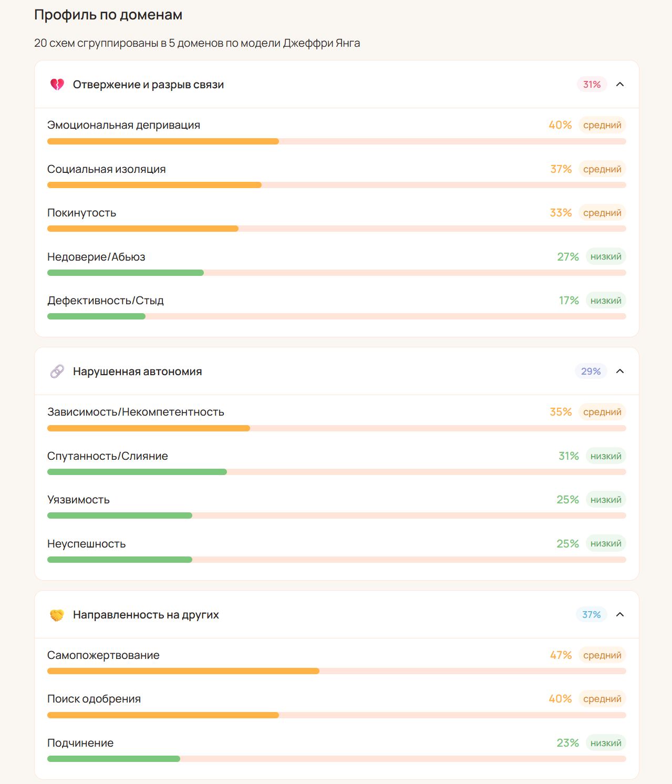Screen dimensions: 672x784
Task: Click the 29% badge near 'Нарушенная автономия'
Action: click(x=591, y=371)
